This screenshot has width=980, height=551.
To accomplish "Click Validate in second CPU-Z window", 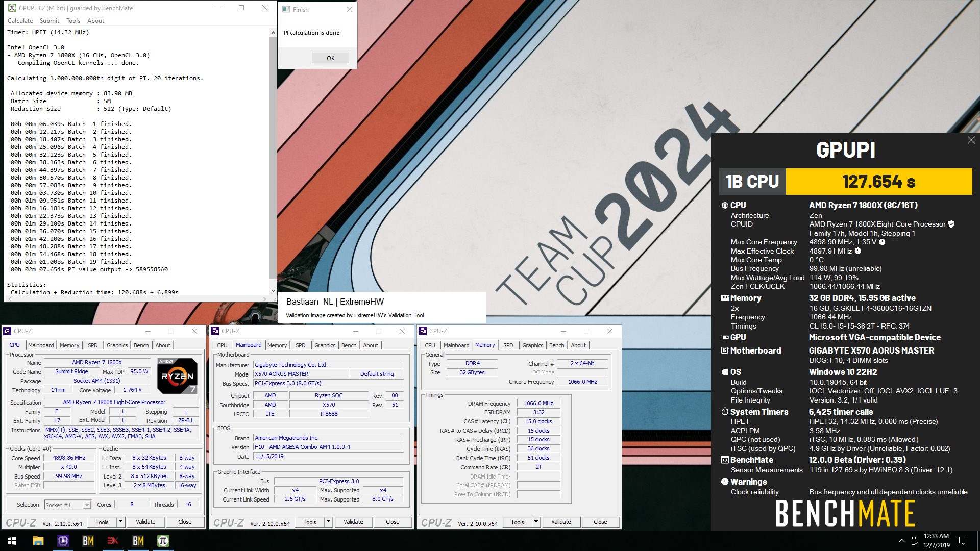I will point(353,522).
